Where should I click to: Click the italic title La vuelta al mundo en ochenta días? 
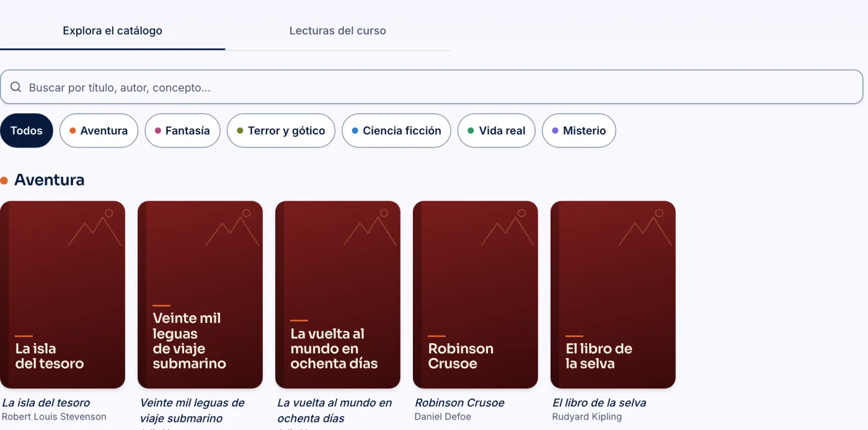coord(335,410)
